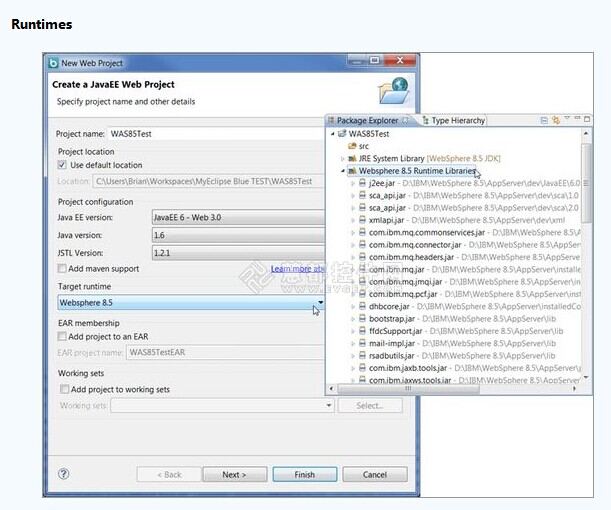
Task: Click the Websphere 8.5 Runtime Libraries icon
Action: point(351,171)
